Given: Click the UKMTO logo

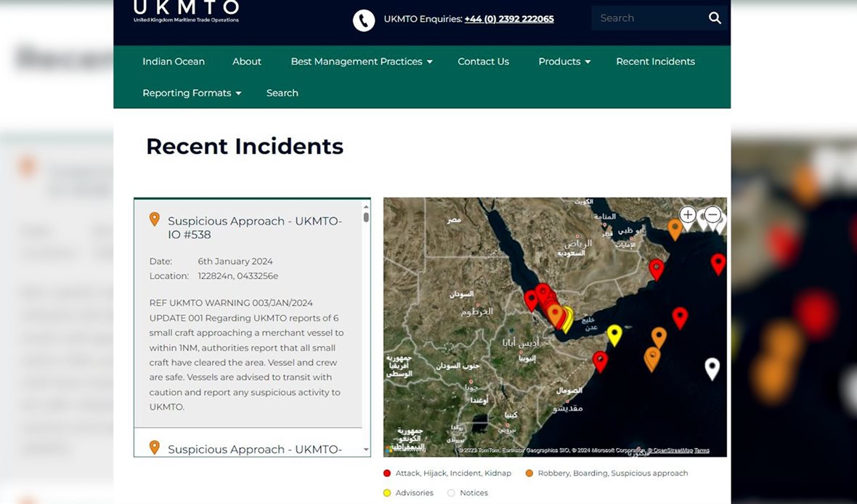Looking at the screenshot, I should coord(187,11).
